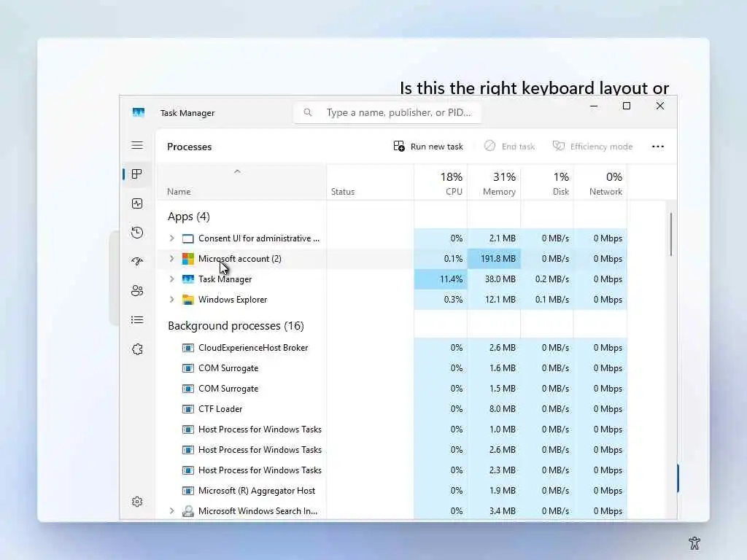Click Windows Explorer 12.1 MB memory value
Image resolution: width=747 pixels, height=560 pixels.
pyautogui.click(x=500, y=300)
